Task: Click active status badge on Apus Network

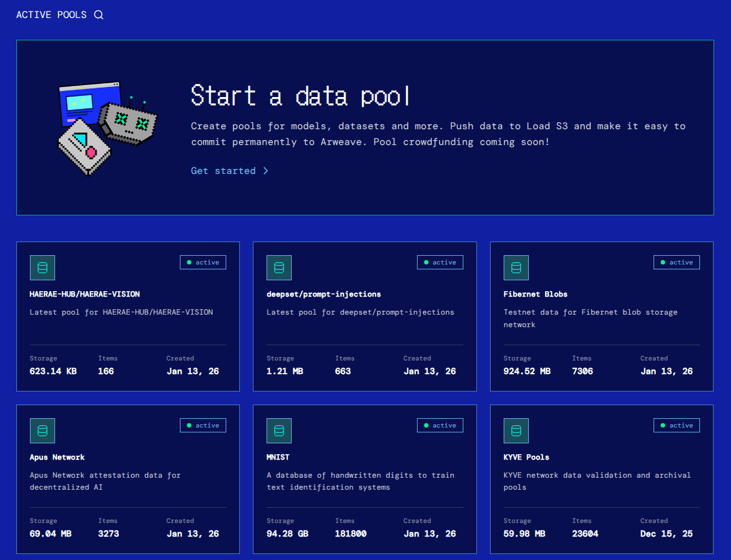Action: tap(203, 425)
